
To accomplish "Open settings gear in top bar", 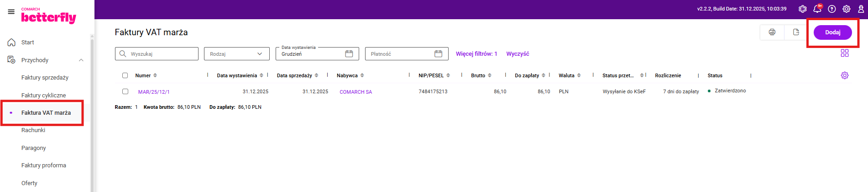I will pos(847,9).
